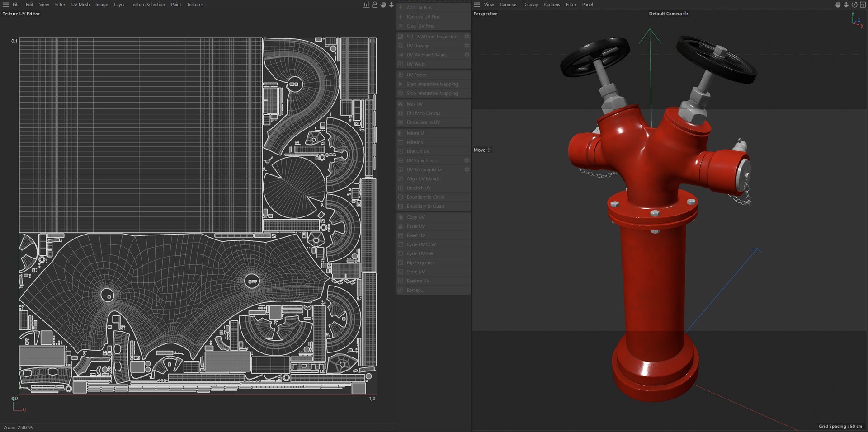Open the 3D viewport hamburger menu
The image size is (868, 432).
tap(477, 5)
